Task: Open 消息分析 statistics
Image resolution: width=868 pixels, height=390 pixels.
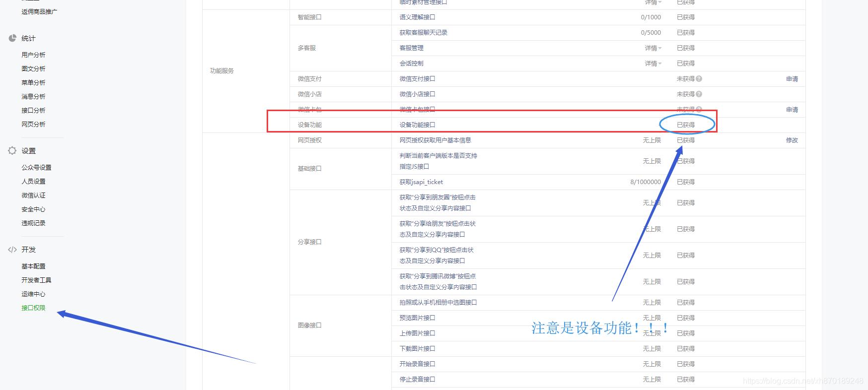Action: coord(33,96)
